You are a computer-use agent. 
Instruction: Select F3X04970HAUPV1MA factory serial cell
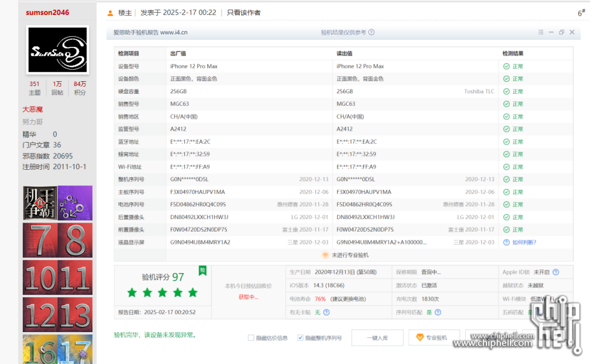click(197, 192)
